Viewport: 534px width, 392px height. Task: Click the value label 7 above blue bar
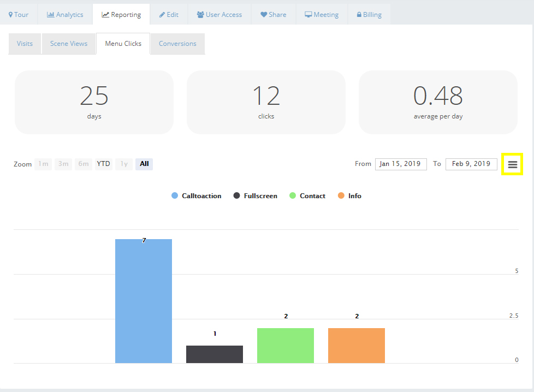pos(144,240)
